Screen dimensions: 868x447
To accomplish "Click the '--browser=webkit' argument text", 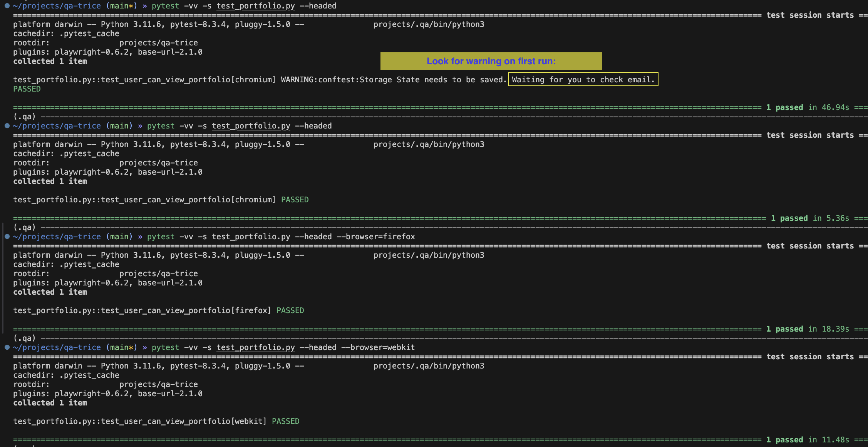I will (x=378, y=347).
